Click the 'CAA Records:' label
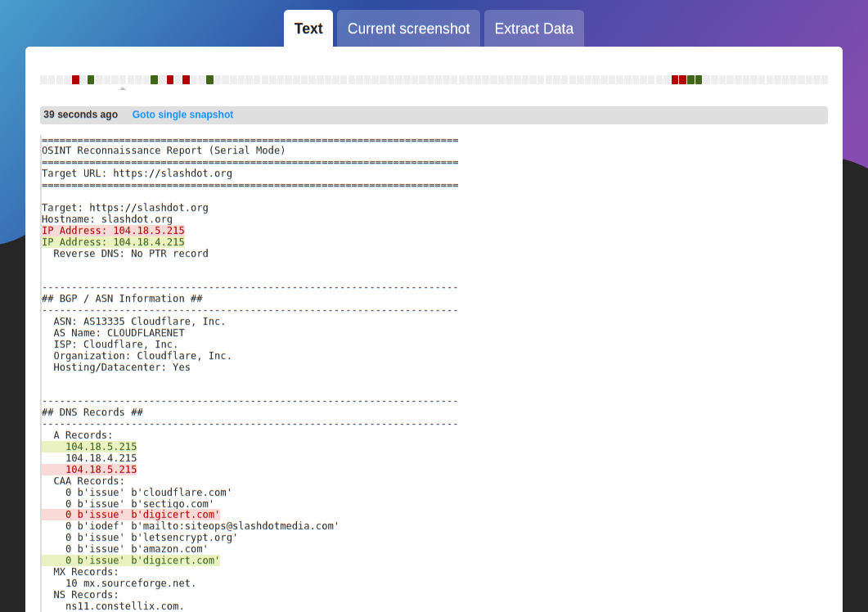Image resolution: width=868 pixels, height=612 pixels. click(x=89, y=481)
